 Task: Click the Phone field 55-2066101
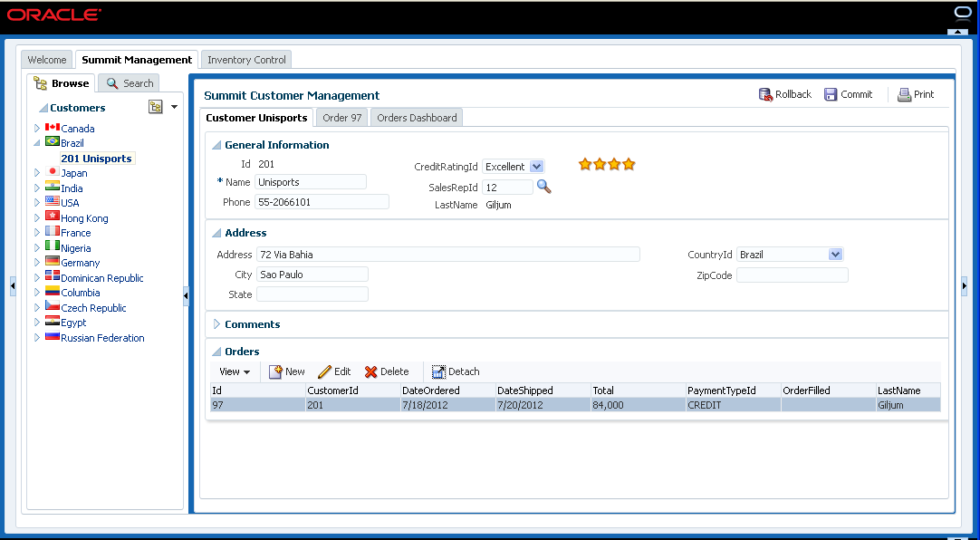(x=322, y=202)
